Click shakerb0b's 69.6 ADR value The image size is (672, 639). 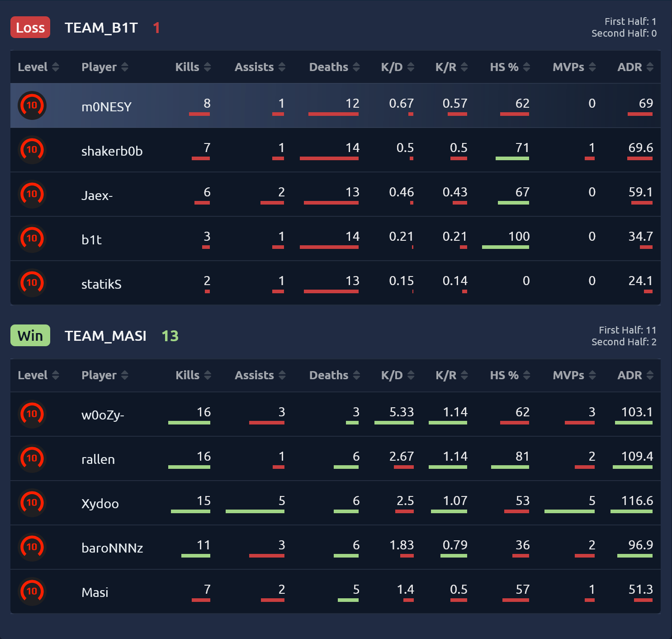point(641,148)
